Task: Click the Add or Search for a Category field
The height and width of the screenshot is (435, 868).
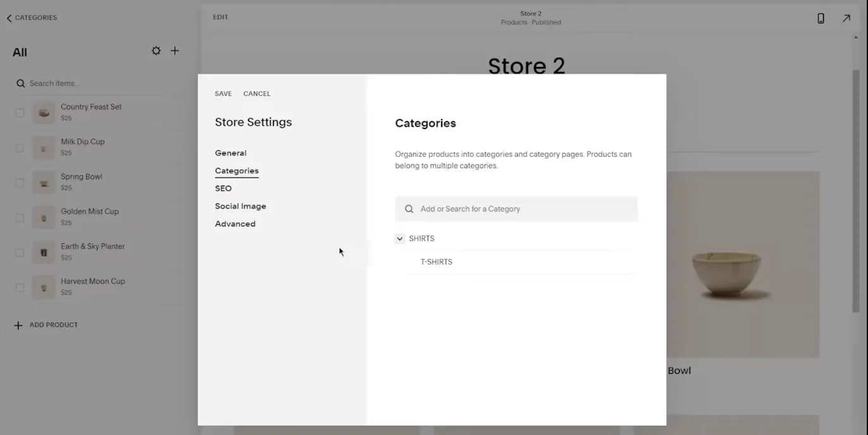Action: pos(525,209)
